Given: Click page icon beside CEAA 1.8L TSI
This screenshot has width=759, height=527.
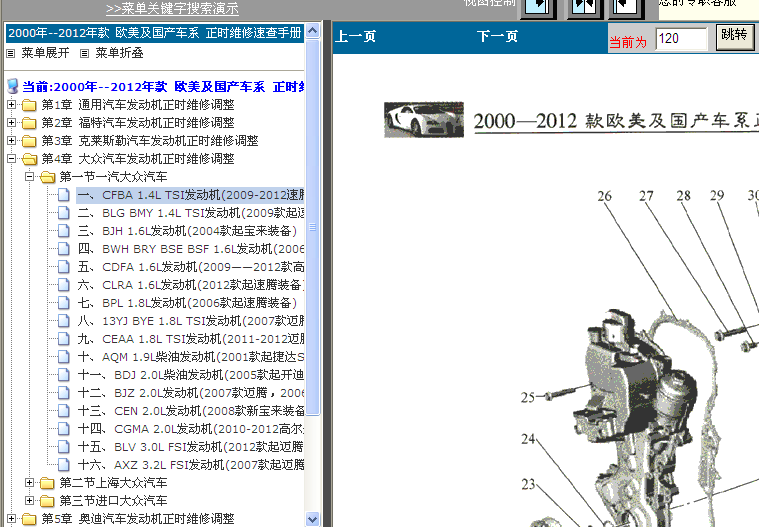Looking at the screenshot, I should (x=63, y=339).
